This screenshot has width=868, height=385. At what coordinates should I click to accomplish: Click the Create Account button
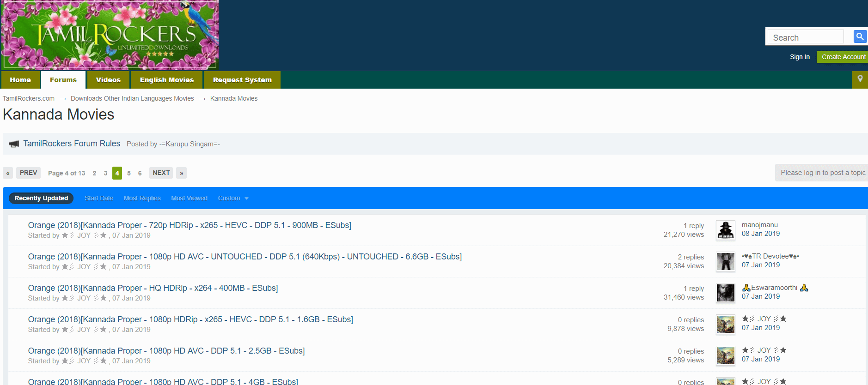coord(843,57)
